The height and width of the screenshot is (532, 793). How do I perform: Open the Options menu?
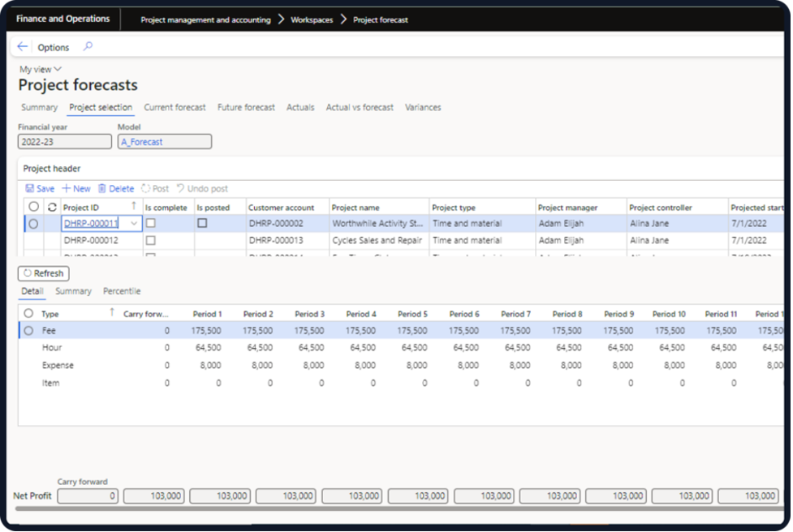pos(53,47)
